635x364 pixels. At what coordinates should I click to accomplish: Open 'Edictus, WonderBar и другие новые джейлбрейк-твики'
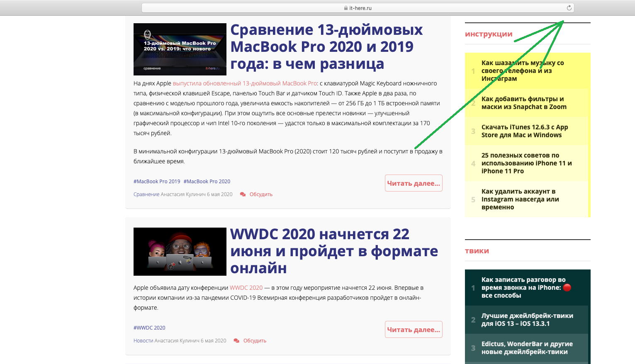(x=527, y=348)
